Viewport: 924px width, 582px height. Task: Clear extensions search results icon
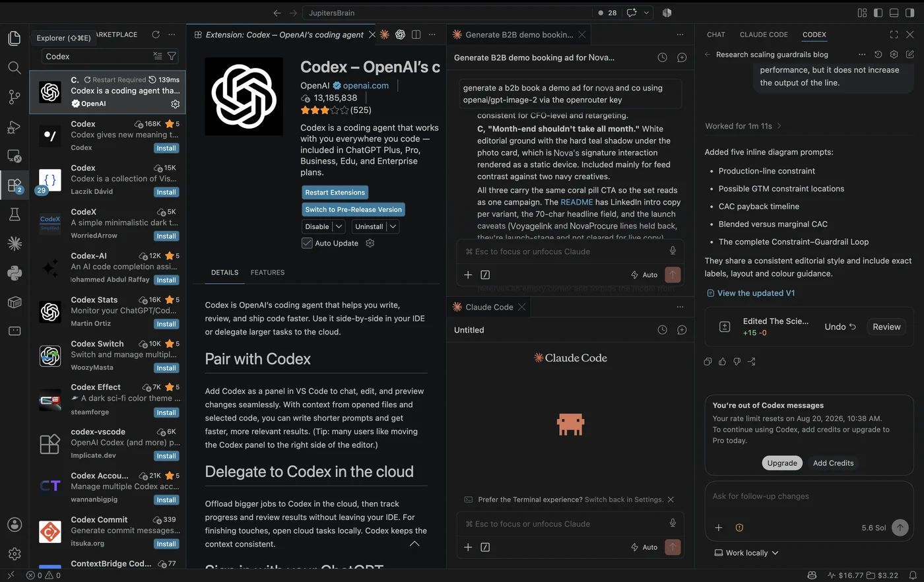157,56
